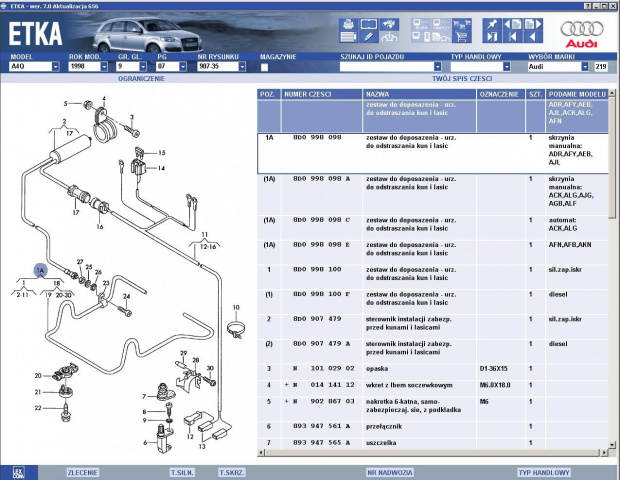
Task: Click the NAZWA column header
Action: (x=419, y=94)
